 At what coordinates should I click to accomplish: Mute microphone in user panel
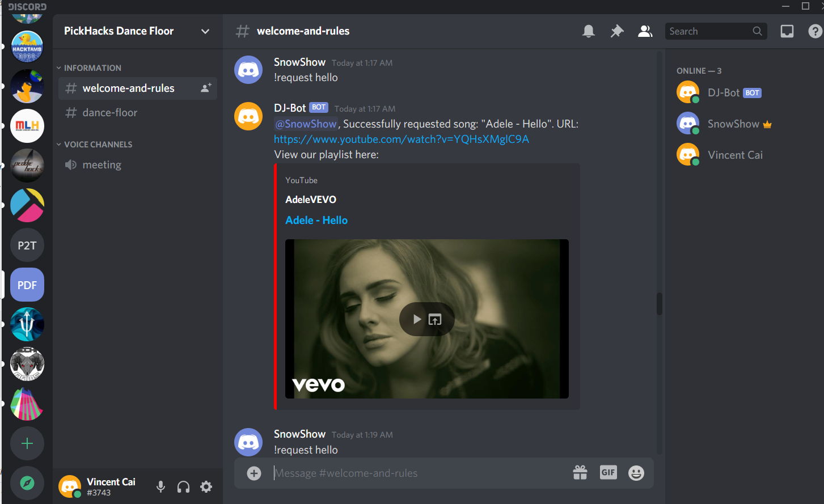(161, 486)
